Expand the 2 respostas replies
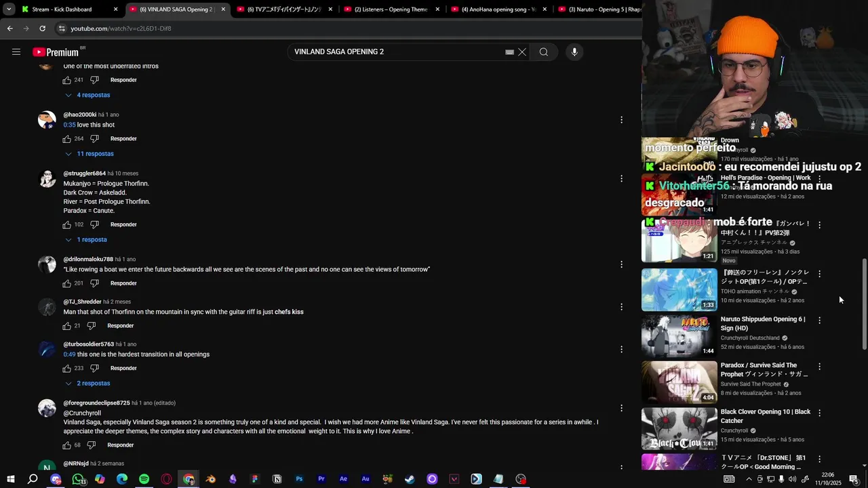Image resolution: width=868 pixels, height=488 pixels. click(x=87, y=384)
